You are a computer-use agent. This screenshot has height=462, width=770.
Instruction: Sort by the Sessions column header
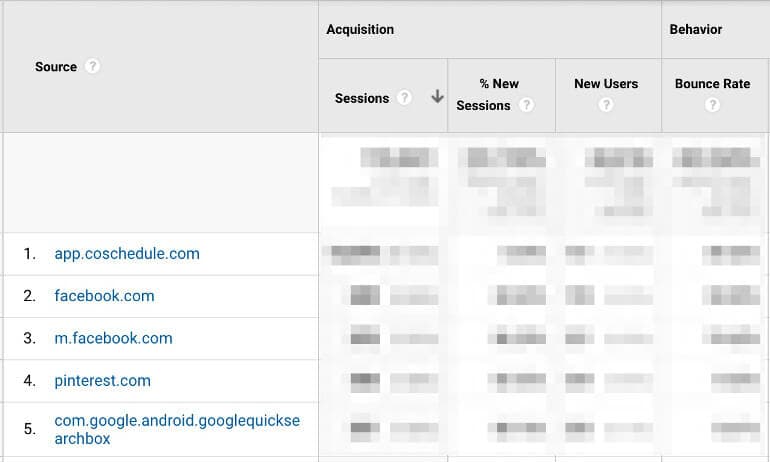(362, 98)
